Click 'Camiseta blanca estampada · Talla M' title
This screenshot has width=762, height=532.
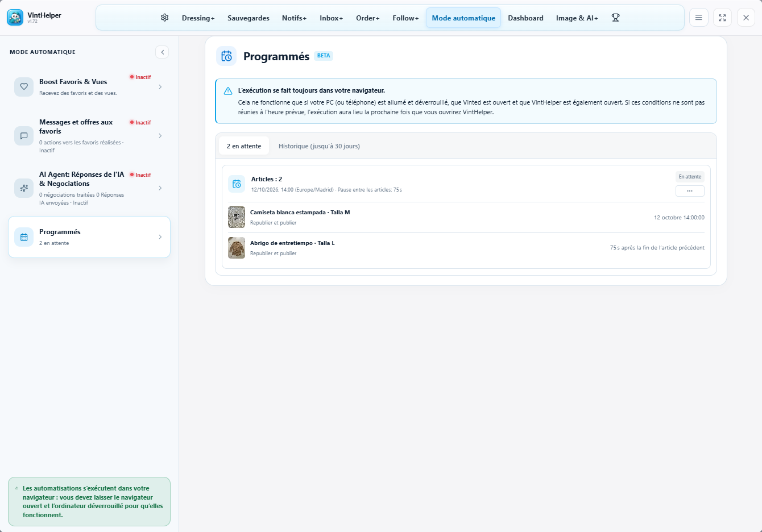click(x=300, y=213)
